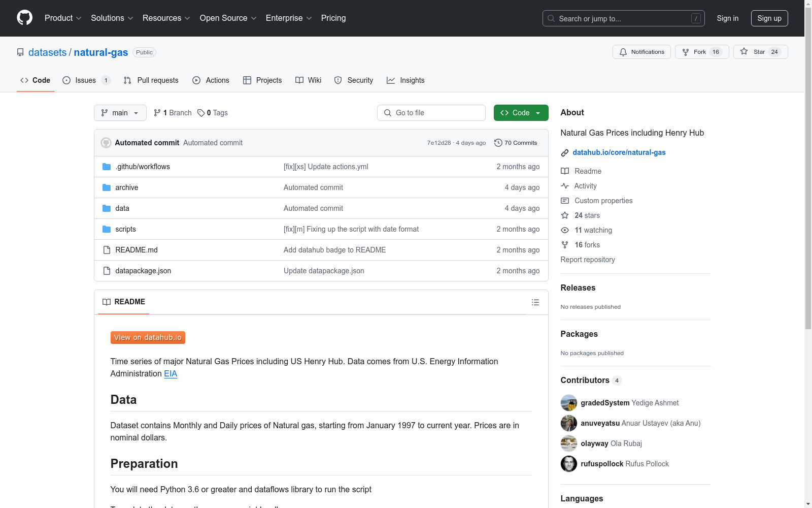Switch to the Issues tab
The width and height of the screenshot is (812, 508).
click(86, 80)
